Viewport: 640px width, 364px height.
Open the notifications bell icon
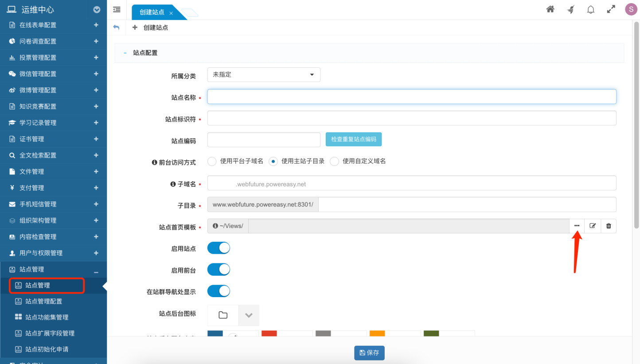590,9
